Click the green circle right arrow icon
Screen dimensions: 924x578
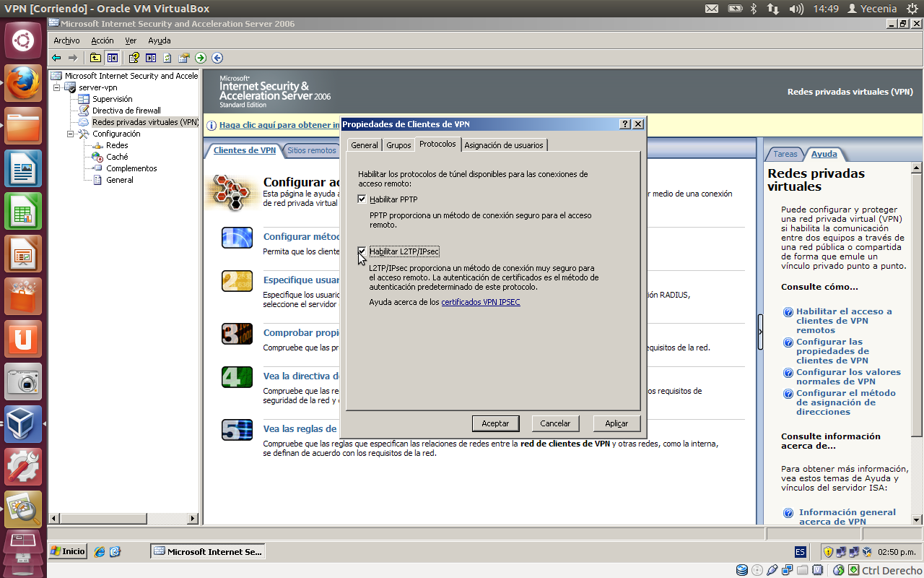pos(201,58)
